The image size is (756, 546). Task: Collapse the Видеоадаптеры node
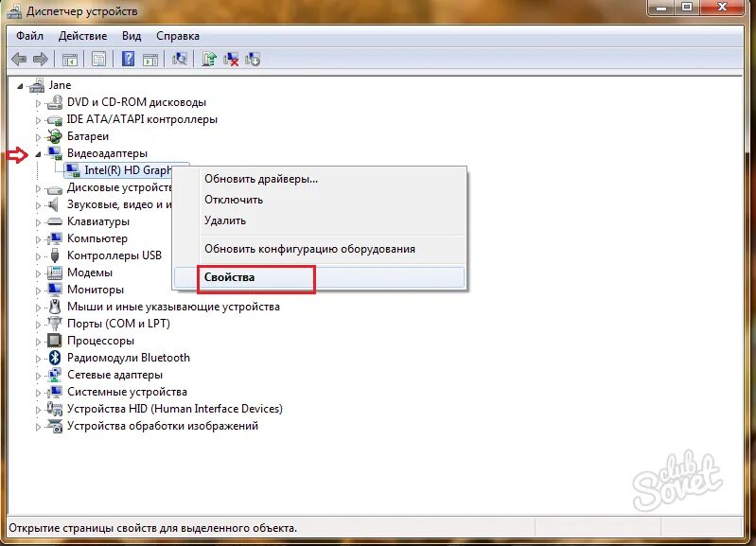tap(38, 154)
